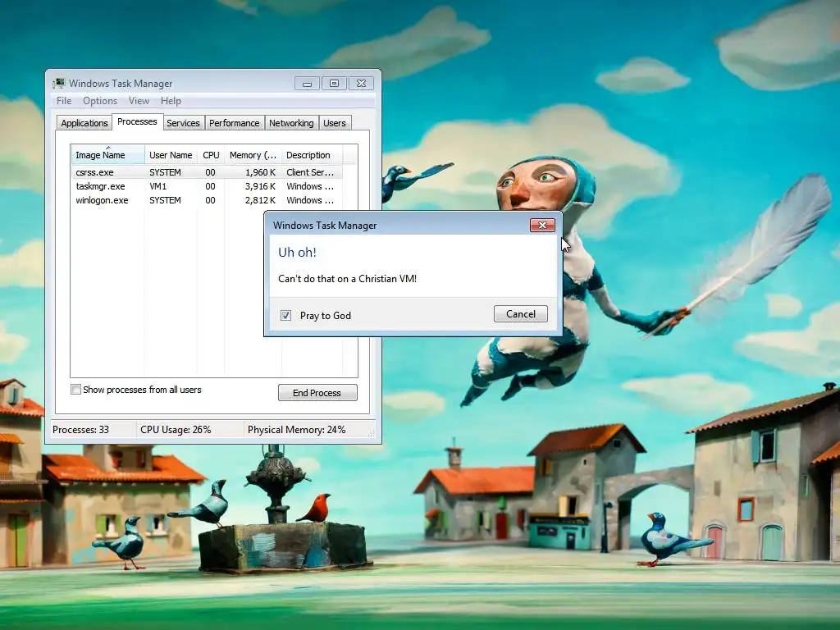Sort by Memory column header
This screenshot has height=630, width=840.
[x=253, y=155]
